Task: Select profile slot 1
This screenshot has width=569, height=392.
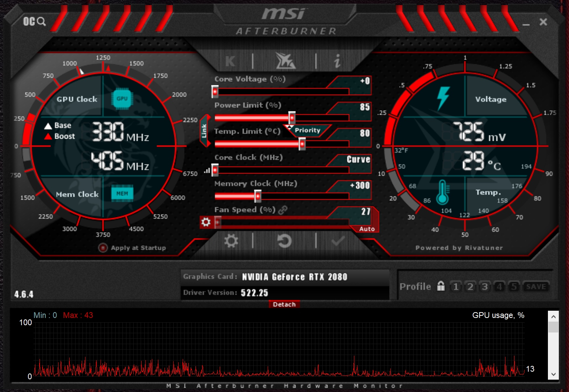Action: 456,287
